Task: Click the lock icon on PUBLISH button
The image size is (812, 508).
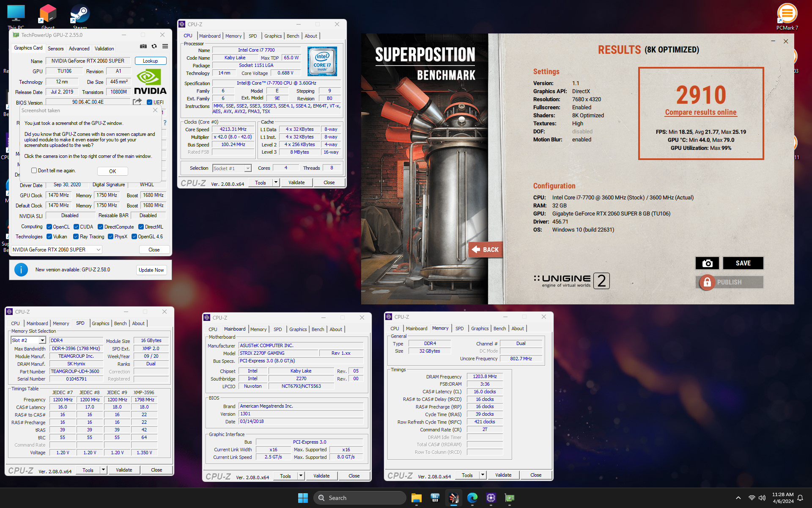Action: (x=707, y=282)
